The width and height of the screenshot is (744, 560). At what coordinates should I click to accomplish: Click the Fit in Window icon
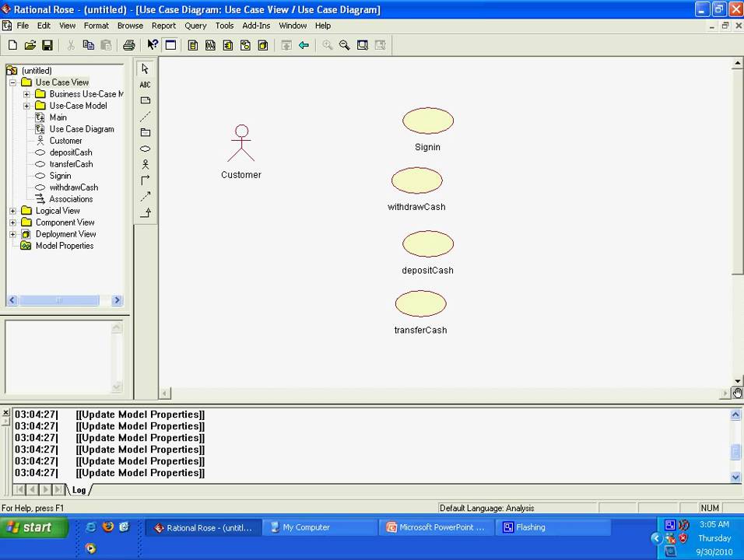click(363, 45)
